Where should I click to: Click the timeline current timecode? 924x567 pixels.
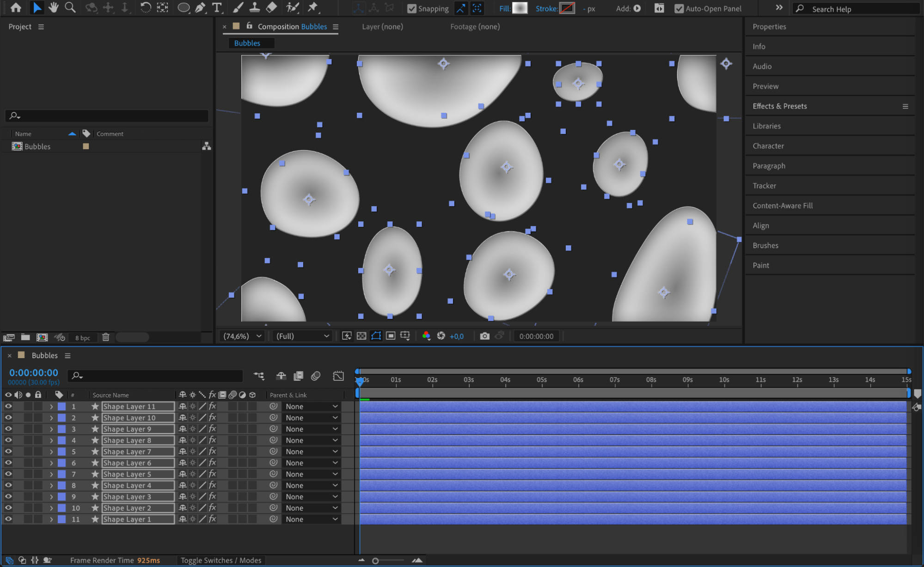(34, 372)
